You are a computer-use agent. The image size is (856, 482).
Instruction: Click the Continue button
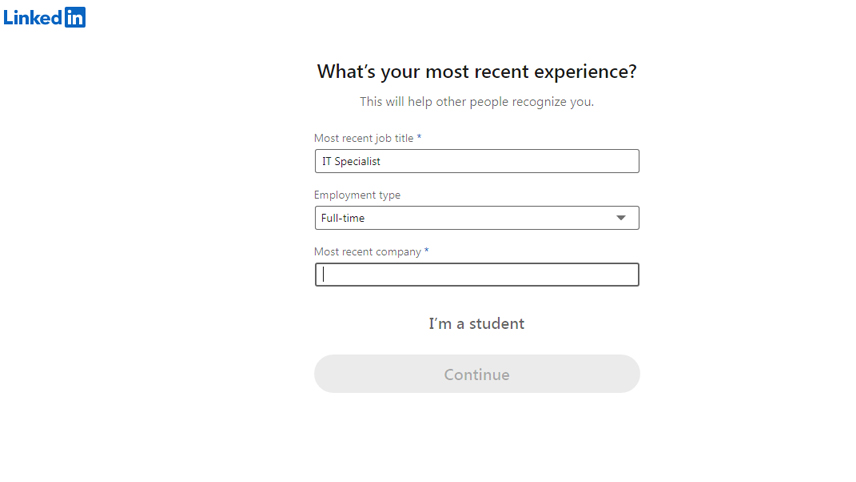click(x=477, y=374)
